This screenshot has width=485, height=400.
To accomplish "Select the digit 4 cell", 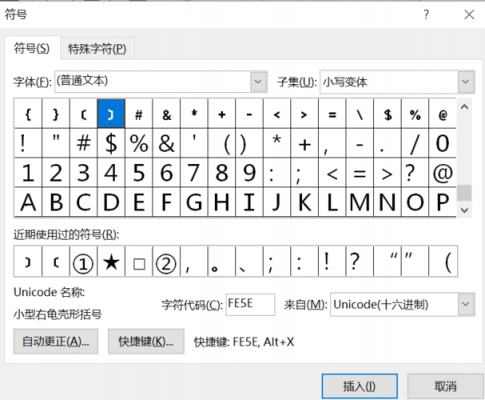I will point(111,173).
